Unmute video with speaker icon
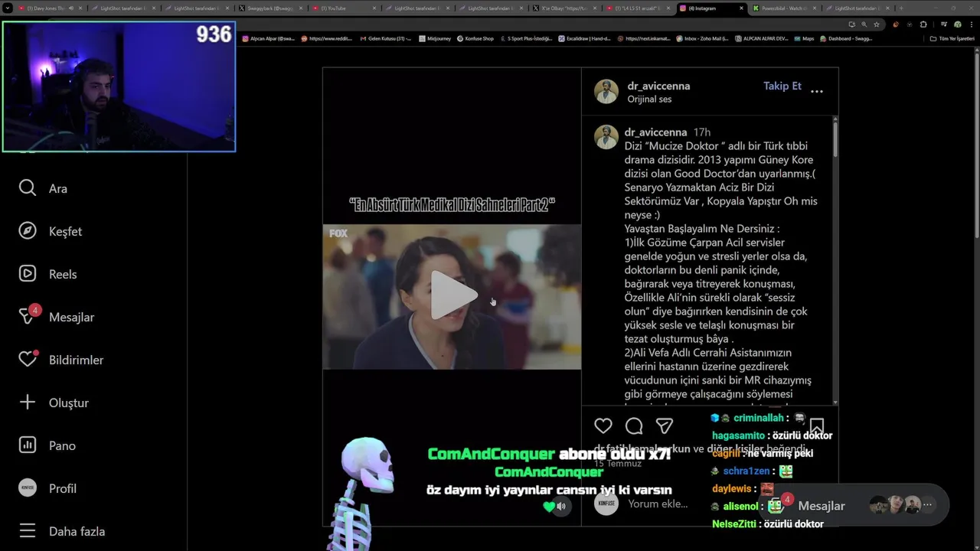Viewport: 980px width, 551px height. pyautogui.click(x=561, y=506)
